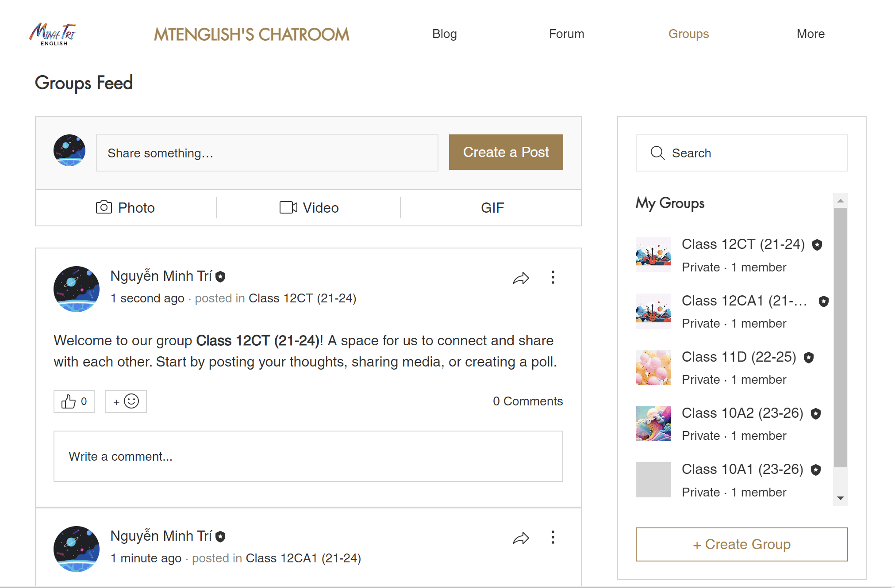
Task: Click the Video camera icon
Action: point(288,207)
